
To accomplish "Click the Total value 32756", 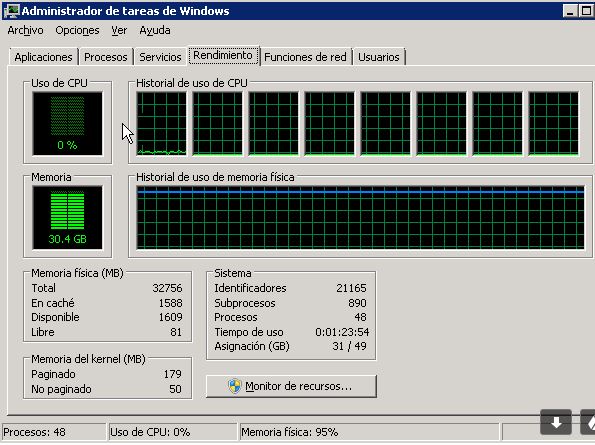I will [x=167, y=288].
